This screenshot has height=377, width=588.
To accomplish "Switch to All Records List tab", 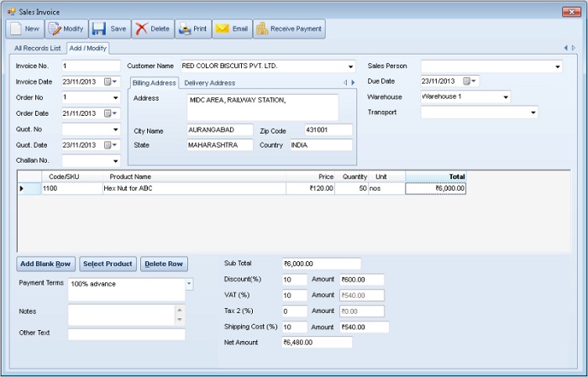I will coord(37,48).
